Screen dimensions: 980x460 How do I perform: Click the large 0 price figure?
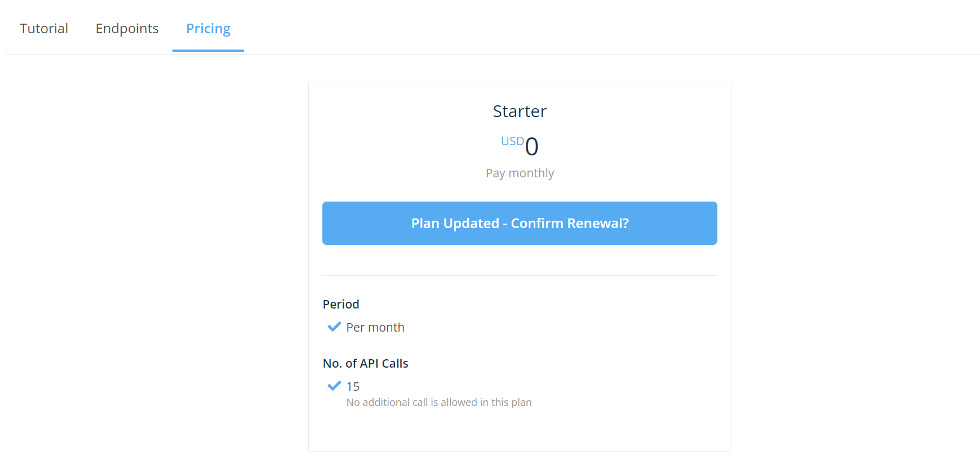[531, 147]
